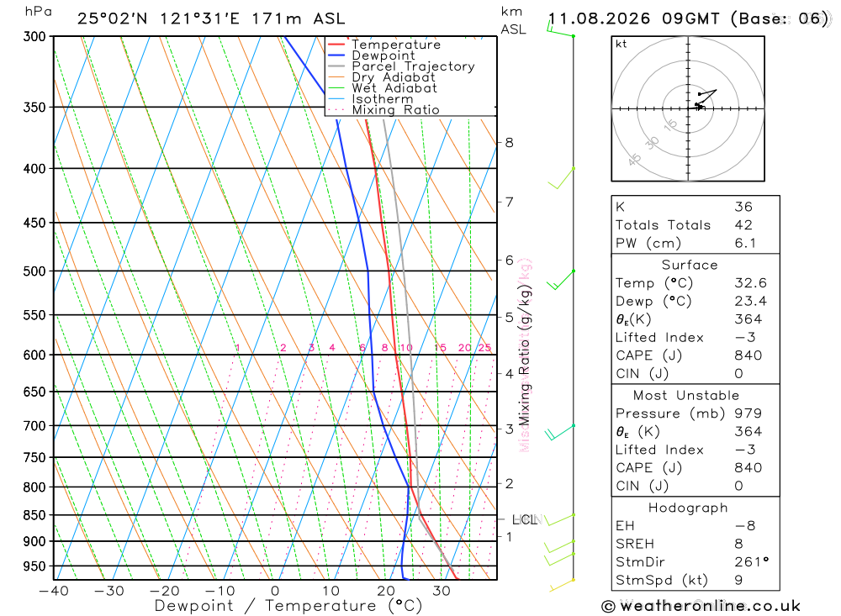
Task: Click the surface Dewp value 23.4
Action: tap(750, 302)
